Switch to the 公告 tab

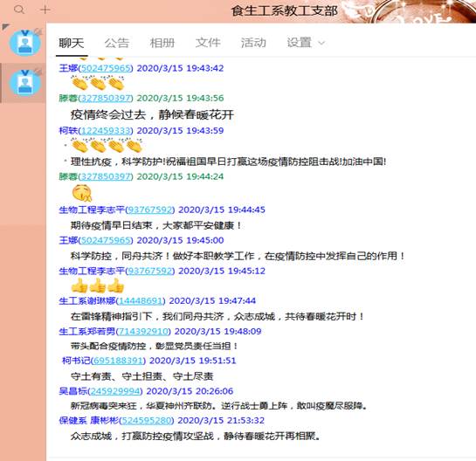coord(117,43)
